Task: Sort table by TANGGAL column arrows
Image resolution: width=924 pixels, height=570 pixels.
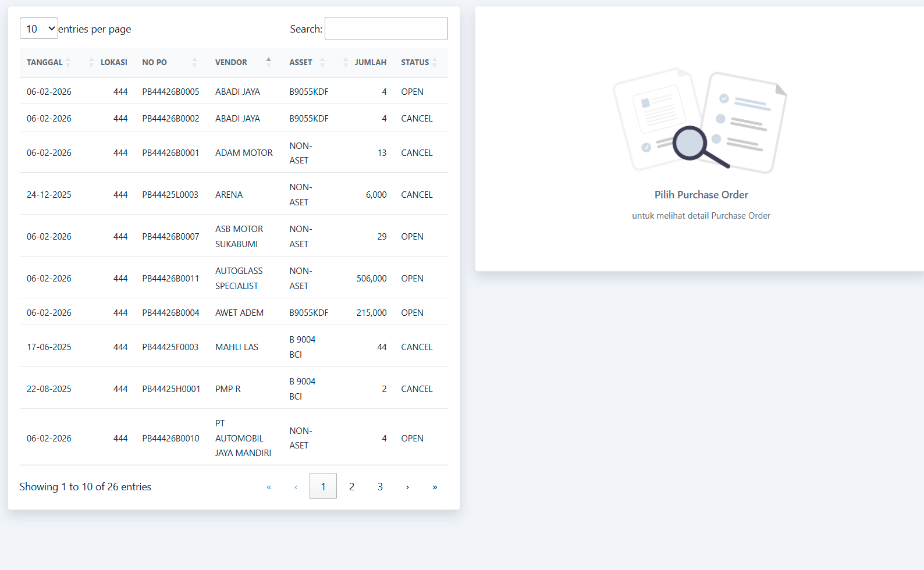Action: coord(68,62)
